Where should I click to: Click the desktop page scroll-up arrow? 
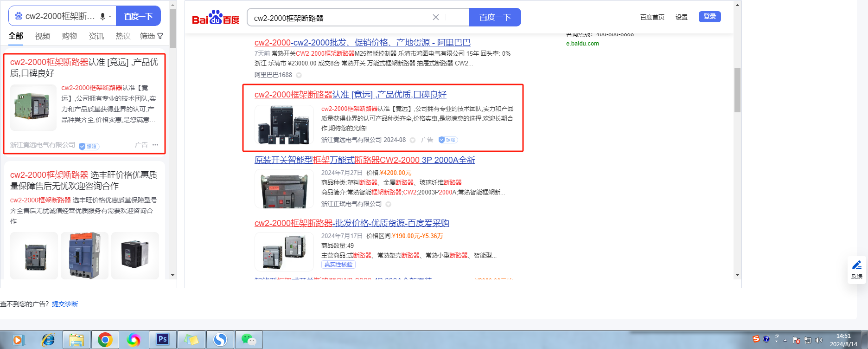point(737,5)
